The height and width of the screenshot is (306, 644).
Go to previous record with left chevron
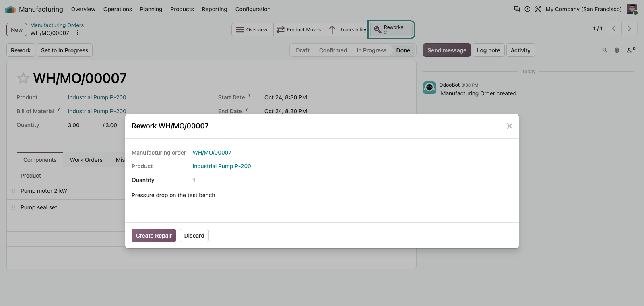(x=614, y=29)
